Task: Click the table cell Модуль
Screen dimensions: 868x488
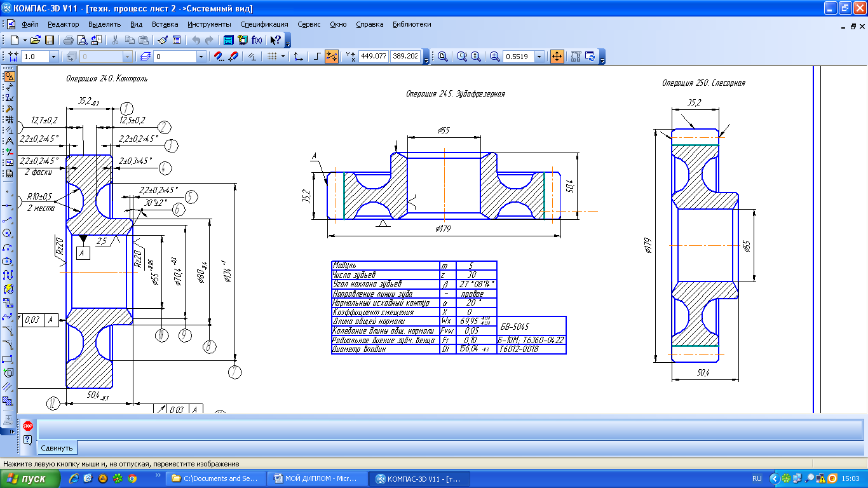Action: click(x=386, y=265)
